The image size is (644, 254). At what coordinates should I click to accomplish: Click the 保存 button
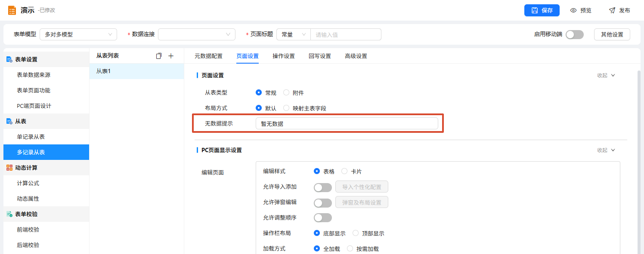click(x=542, y=10)
